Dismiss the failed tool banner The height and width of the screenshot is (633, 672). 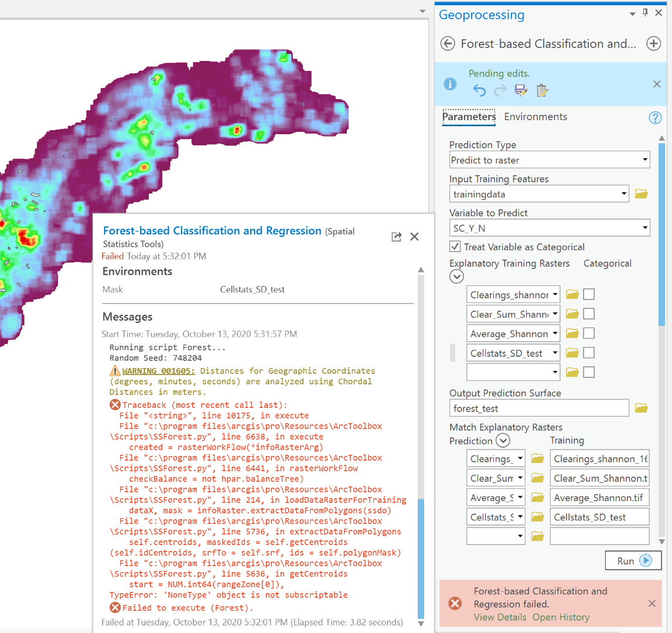pyautogui.click(x=652, y=604)
